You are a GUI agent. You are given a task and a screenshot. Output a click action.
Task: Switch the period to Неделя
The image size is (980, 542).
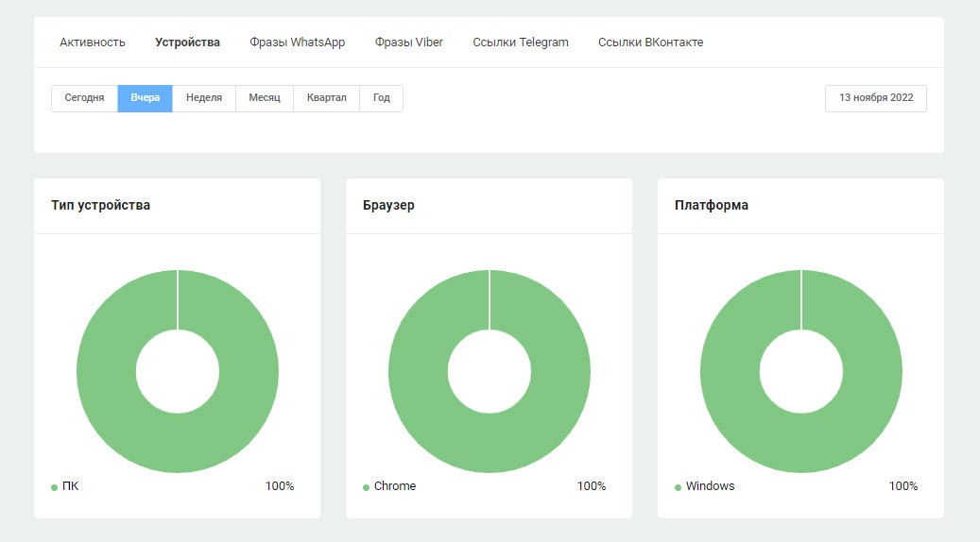(204, 98)
